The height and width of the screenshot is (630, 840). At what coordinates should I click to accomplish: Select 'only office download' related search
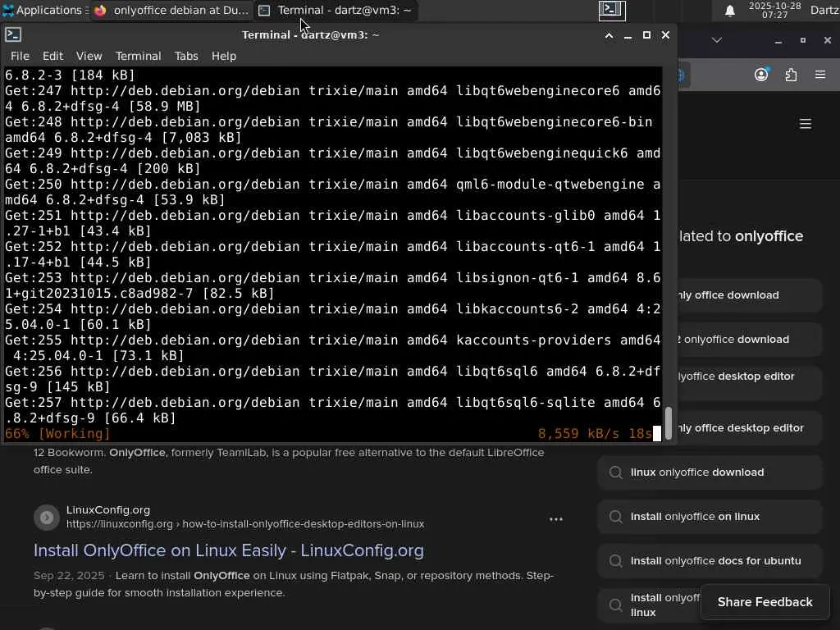click(750, 295)
